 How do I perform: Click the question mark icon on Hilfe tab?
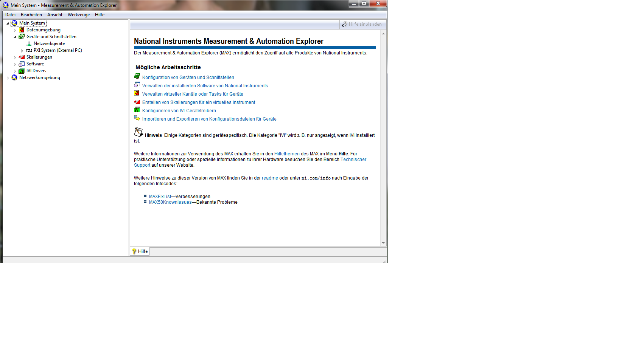click(134, 251)
